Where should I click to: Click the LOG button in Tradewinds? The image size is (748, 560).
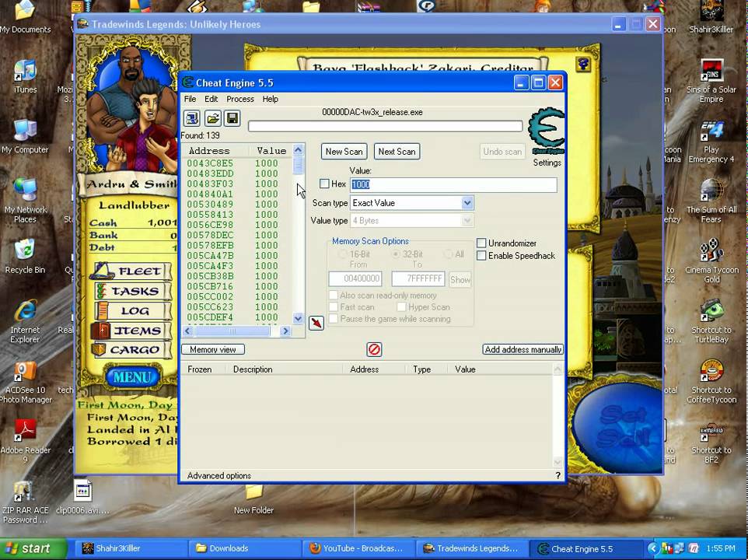click(x=132, y=310)
